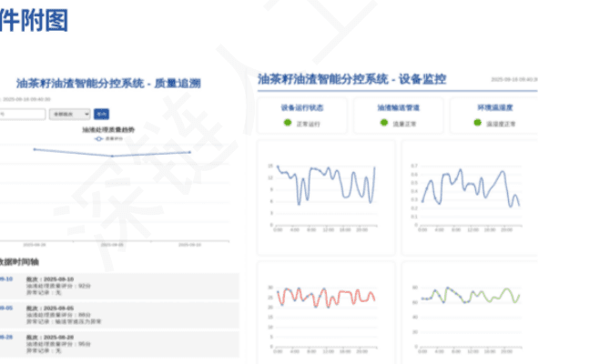Select the 油渣输送管道 card title
Screen dimensions: 610x364
tap(399, 107)
